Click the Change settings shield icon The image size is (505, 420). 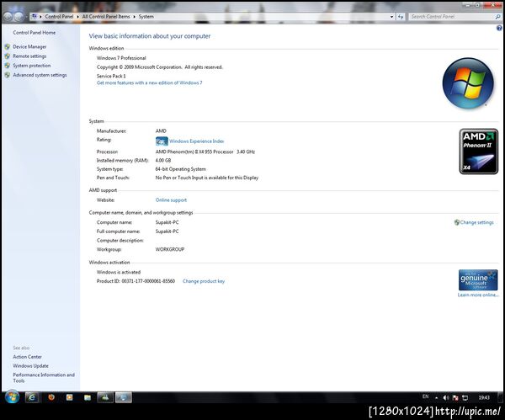click(457, 222)
